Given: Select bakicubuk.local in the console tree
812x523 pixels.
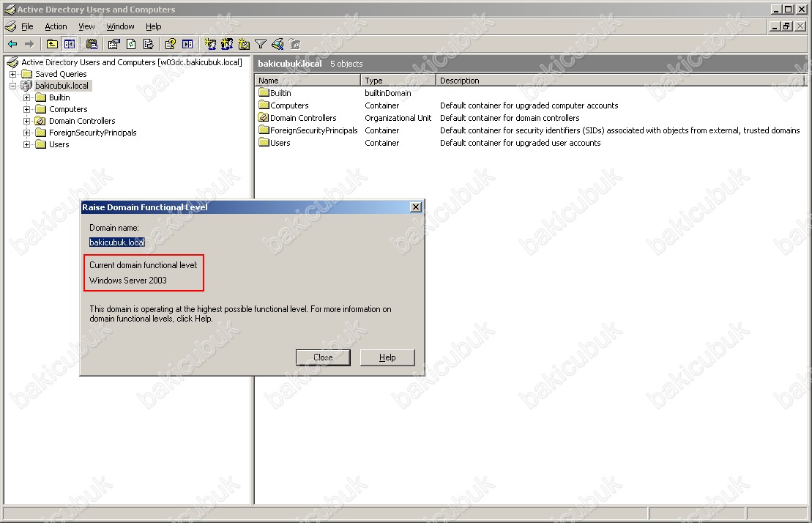Looking at the screenshot, I should [62, 86].
